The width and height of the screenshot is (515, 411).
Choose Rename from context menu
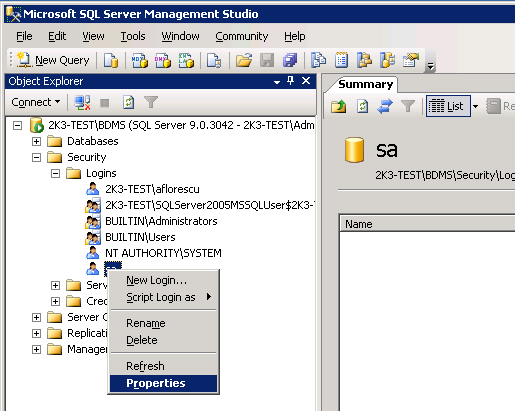click(163, 323)
